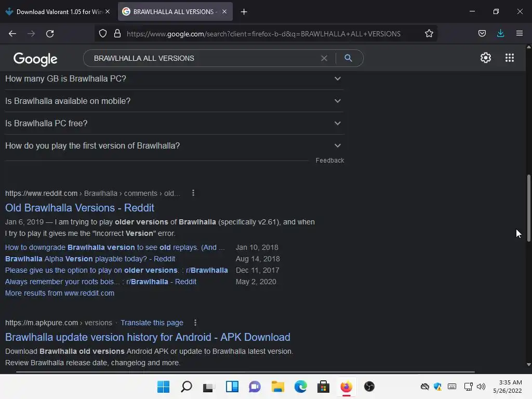Open the Save to Pocket button

(482, 34)
